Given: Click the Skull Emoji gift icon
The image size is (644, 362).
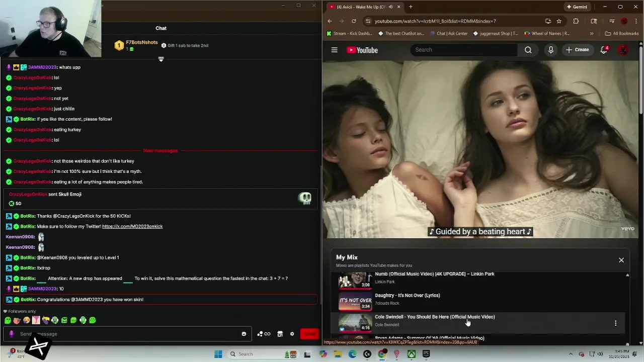Looking at the screenshot, I should (x=305, y=198).
